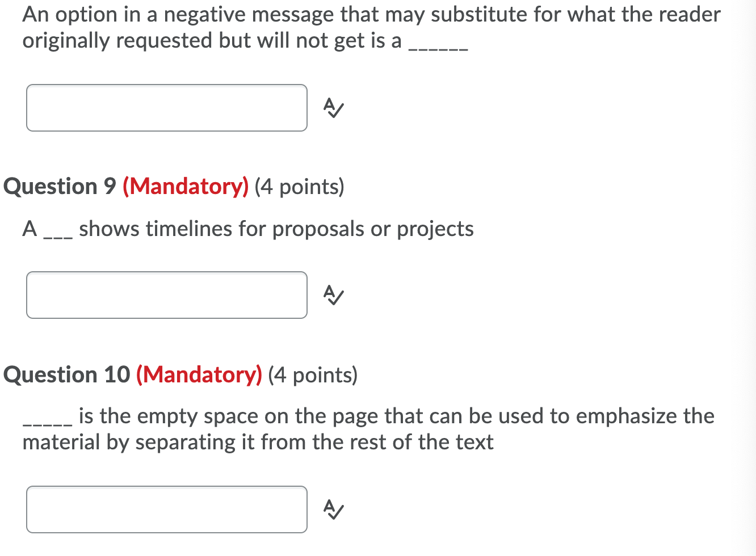Click the (4 points) text for Question 9
Screen dimensions: 756x556
click(299, 186)
